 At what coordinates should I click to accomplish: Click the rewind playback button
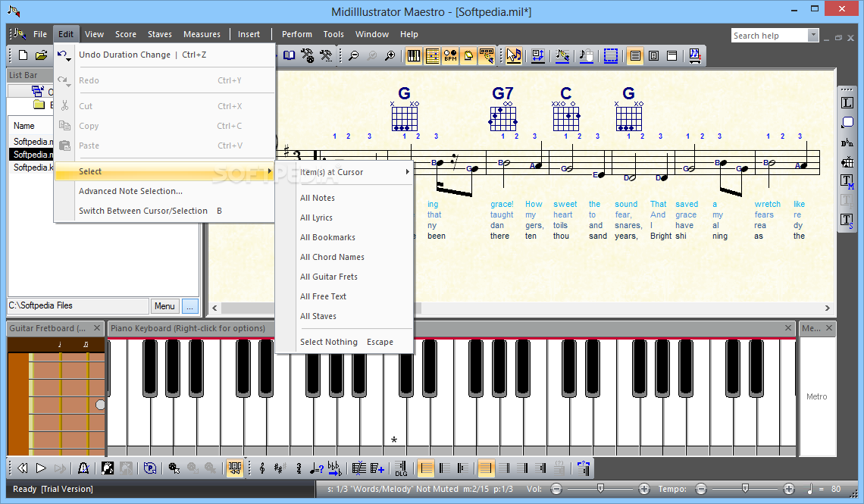tap(23, 468)
